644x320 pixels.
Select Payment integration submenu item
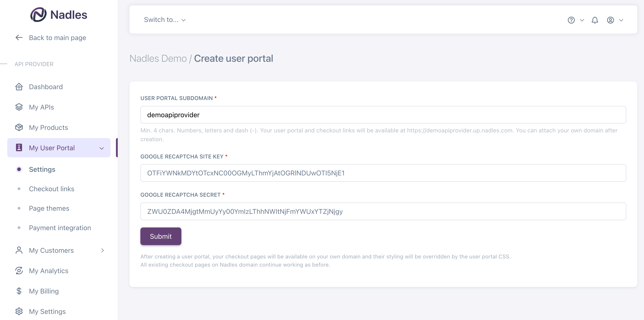60,228
